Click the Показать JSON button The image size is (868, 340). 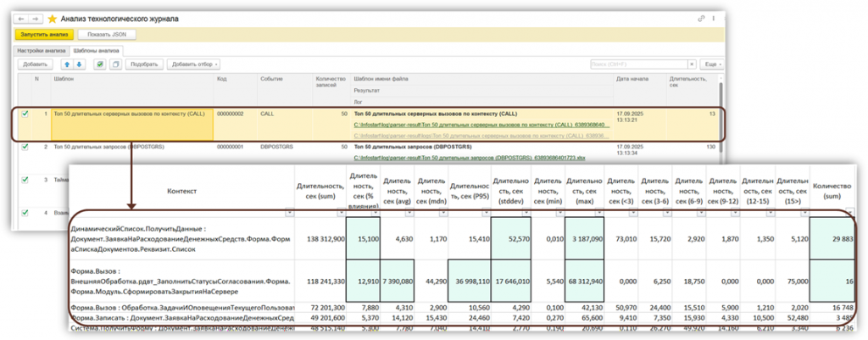[x=106, y=35]
